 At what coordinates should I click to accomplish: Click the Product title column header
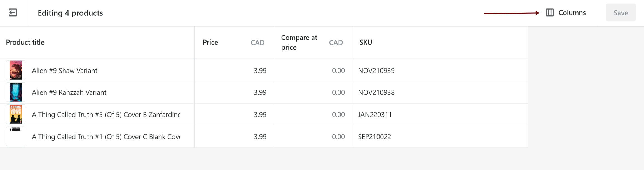pyautogui.click(x=25, y=42)
